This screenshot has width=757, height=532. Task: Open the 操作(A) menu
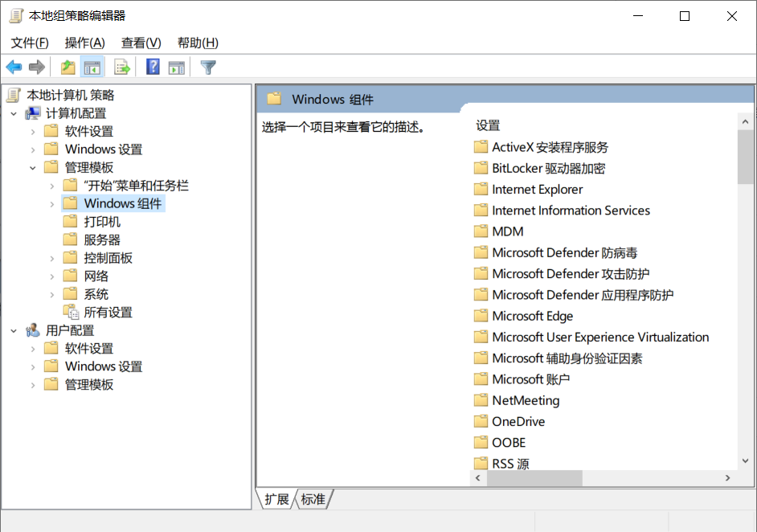pos(85,43)
